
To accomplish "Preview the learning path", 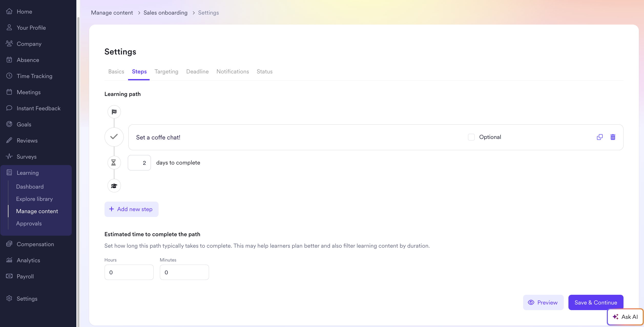I will pos(543,302).
